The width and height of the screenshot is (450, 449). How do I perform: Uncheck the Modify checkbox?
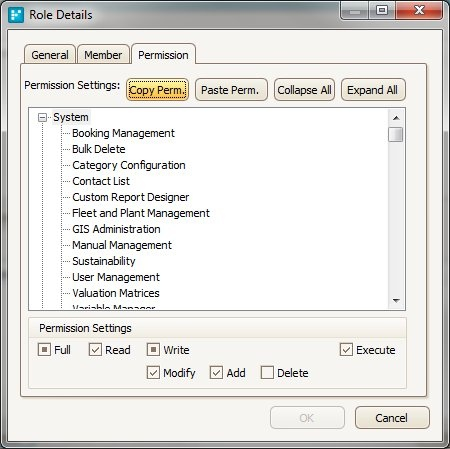[153, 373]
